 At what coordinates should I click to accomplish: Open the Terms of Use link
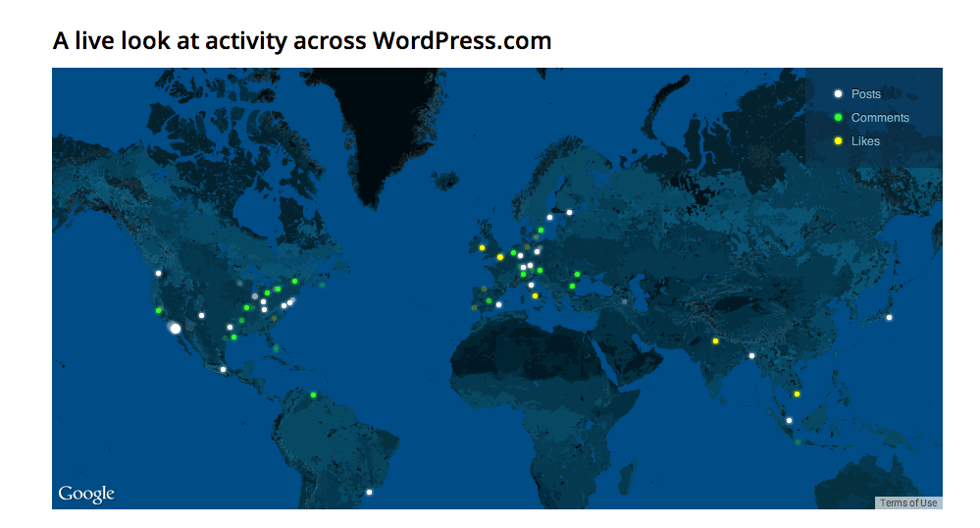click(907, 502)
